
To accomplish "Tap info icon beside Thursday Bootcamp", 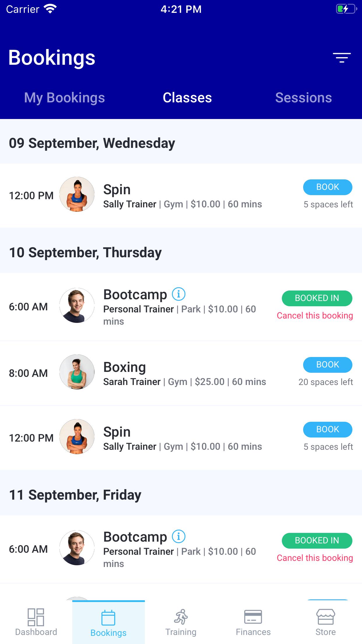I will pyautogui.click(x=179, y=294).
